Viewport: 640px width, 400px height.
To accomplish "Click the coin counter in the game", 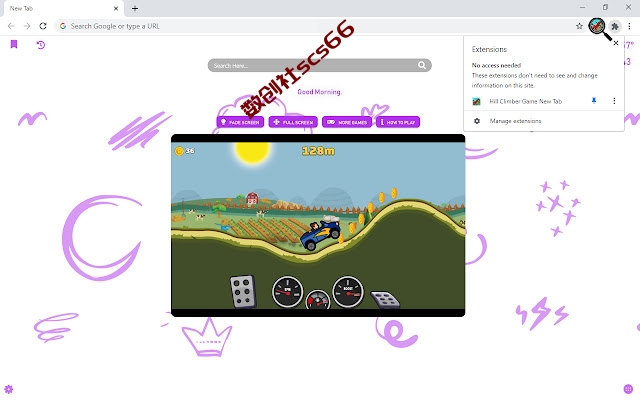I will [184, 151].
